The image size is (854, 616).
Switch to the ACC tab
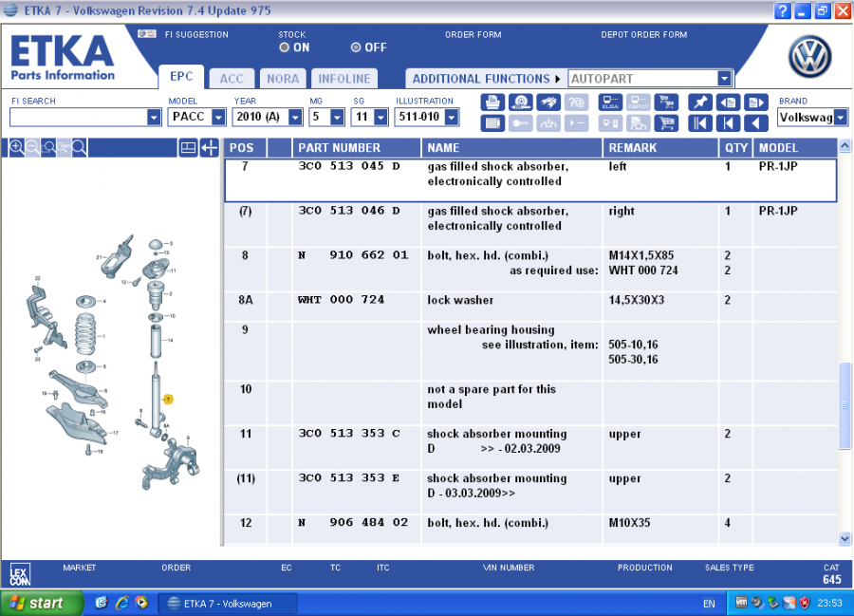tap(231, 79)
